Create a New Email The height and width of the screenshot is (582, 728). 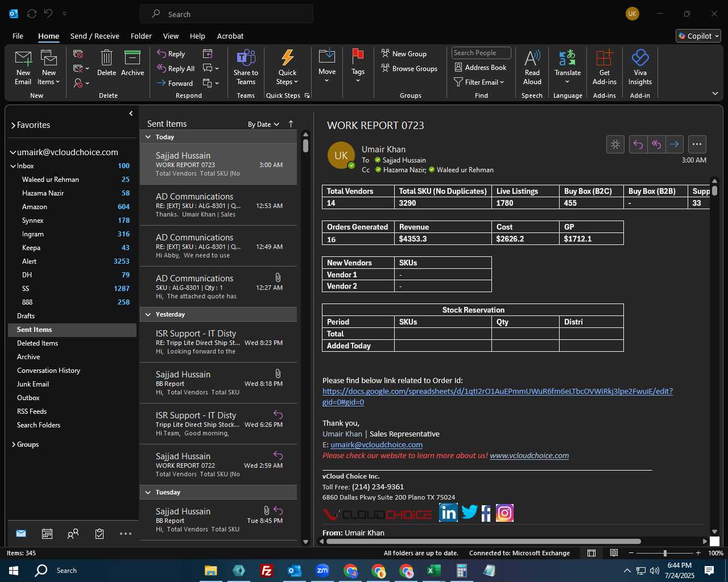click(x=23, y=67)
